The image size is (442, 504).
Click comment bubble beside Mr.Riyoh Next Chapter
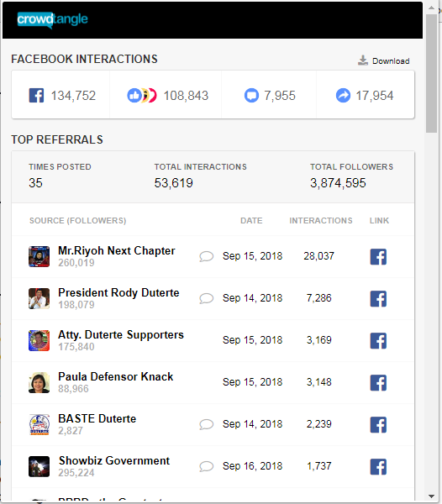point(207,256)
